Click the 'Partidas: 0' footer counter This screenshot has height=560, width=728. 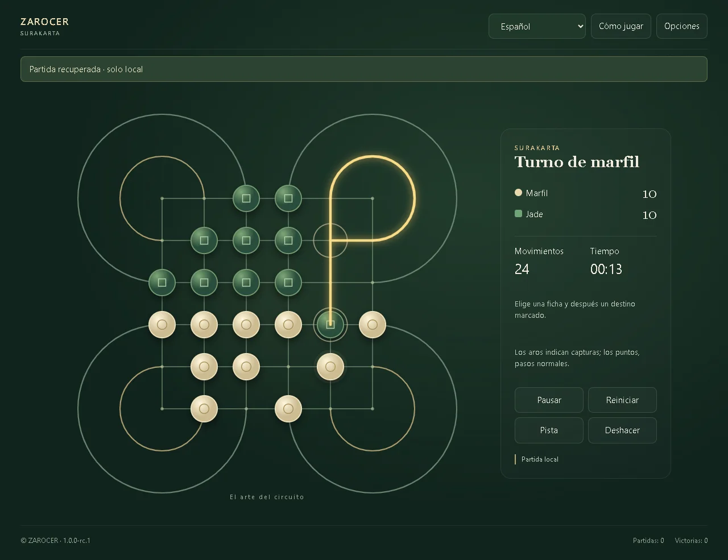pyautogui.click(x=648, y=541)
